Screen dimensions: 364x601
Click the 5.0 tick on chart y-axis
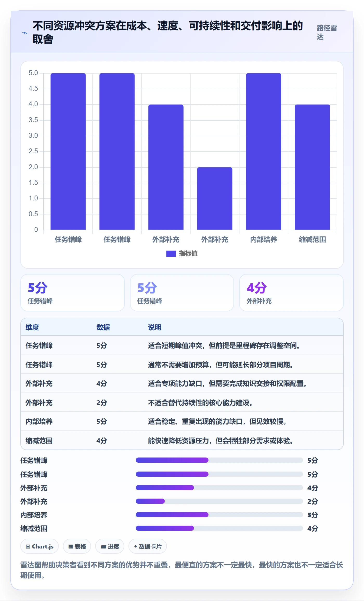[33, 73]
